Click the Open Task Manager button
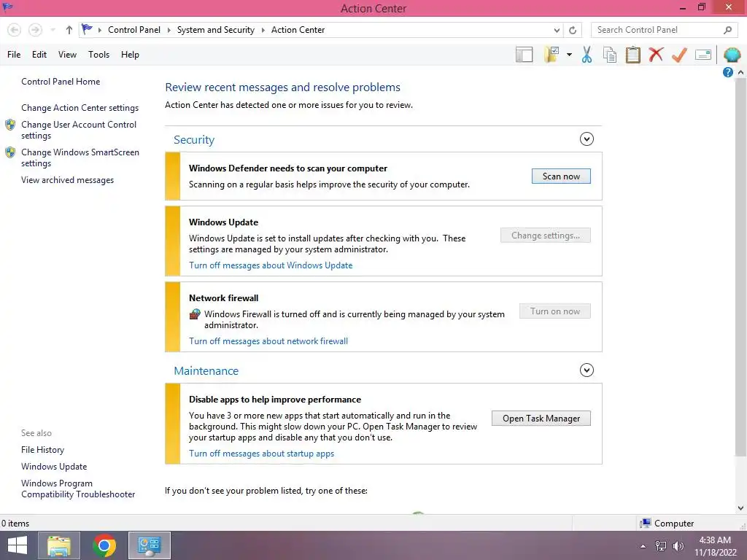 click(x=541, y=418)
